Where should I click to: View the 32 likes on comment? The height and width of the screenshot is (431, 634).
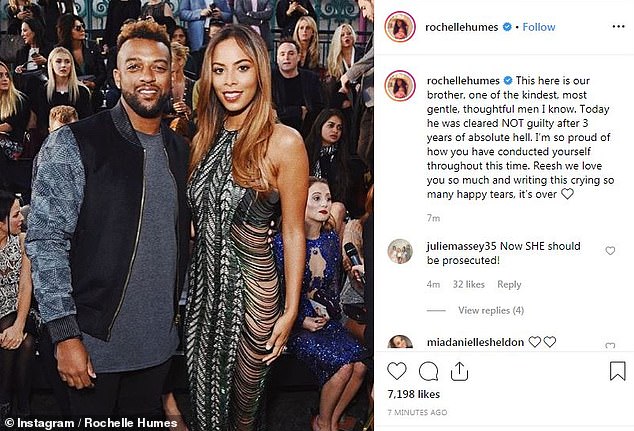coord(469,284)
